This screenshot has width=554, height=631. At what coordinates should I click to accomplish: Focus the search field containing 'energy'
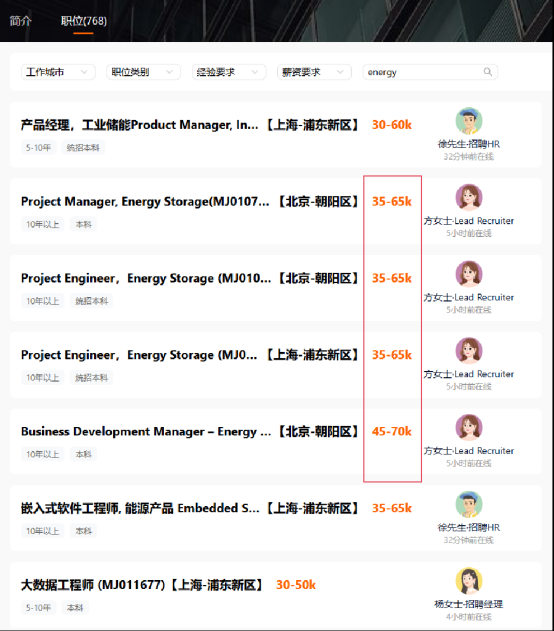(430, 72)
